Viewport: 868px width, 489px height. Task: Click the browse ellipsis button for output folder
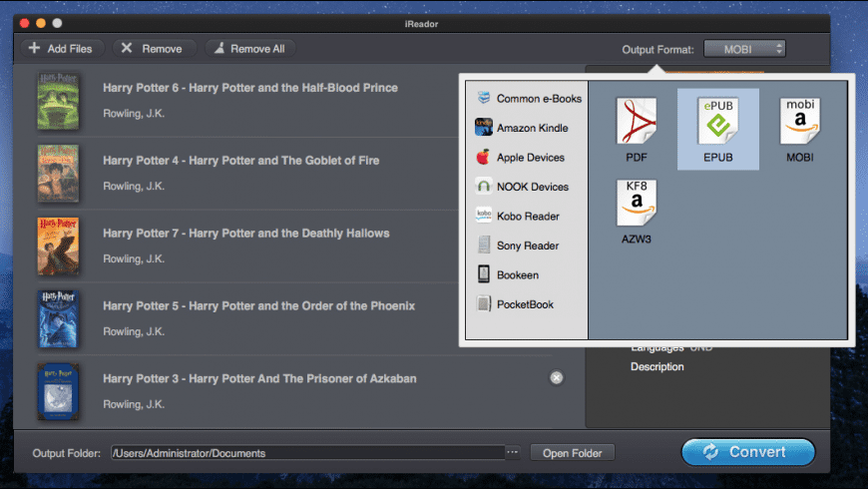513,452
